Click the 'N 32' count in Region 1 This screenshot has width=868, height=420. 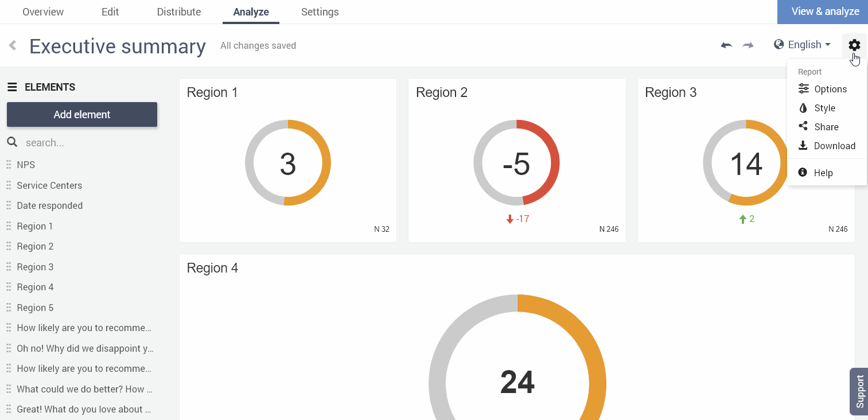tap(382, 229)
